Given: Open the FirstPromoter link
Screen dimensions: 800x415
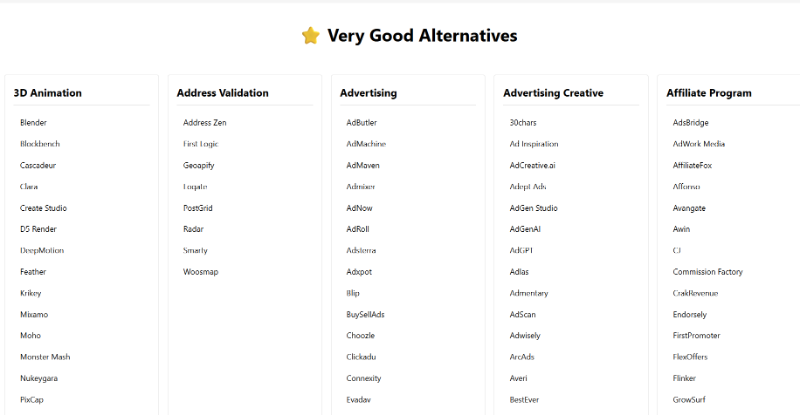Looking at the screenshot, I should click(696, 336).
